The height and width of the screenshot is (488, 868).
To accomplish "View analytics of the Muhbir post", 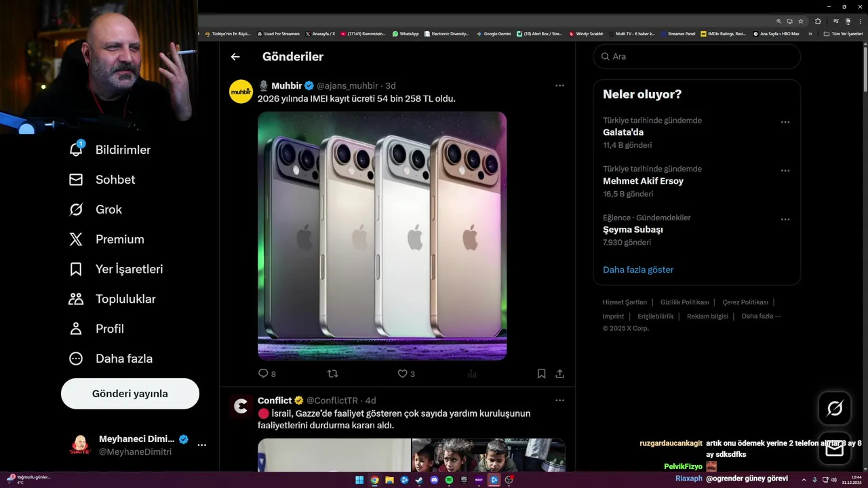I will click(x=472, y=373).
